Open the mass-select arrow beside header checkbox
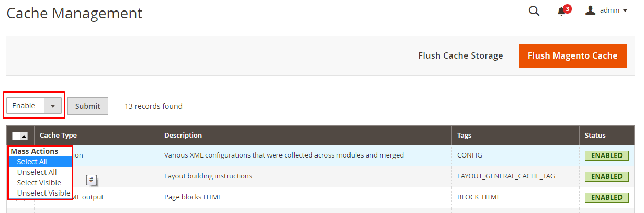This screenshot has height=213, width=644. (24, 136)
